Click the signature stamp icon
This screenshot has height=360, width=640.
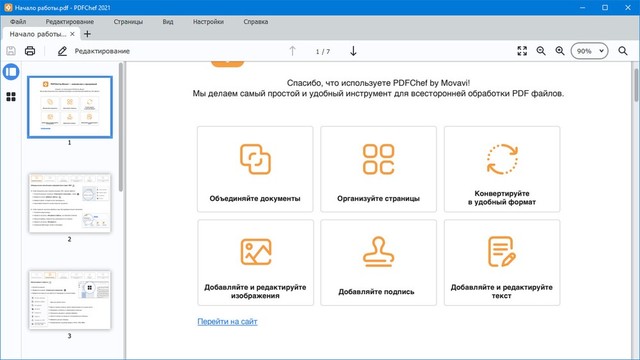(378, 251)
